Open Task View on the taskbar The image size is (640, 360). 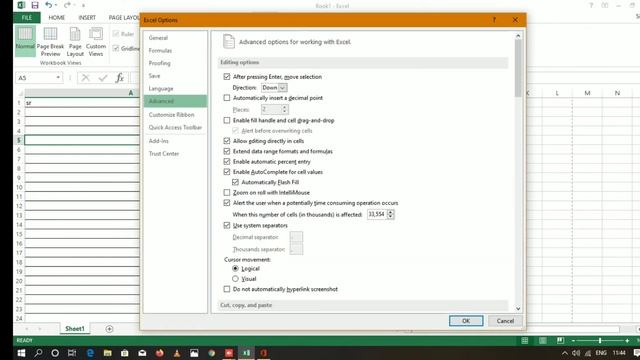72,353
